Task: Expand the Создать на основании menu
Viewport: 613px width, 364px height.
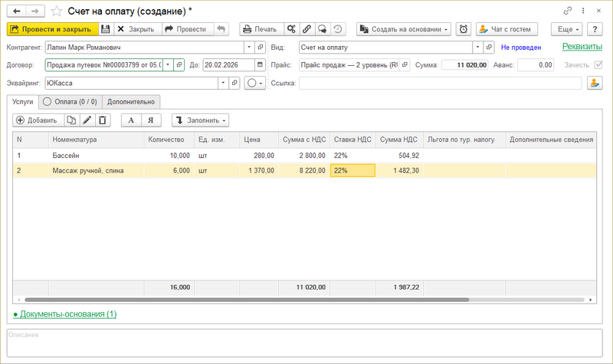Action: pyautogui.click(x=404, y=29)
